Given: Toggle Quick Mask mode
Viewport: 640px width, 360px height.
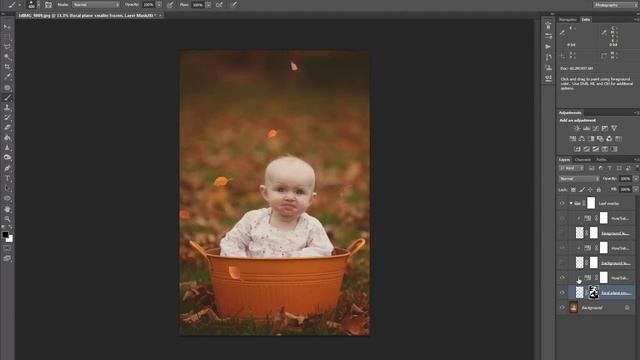Looking at the screenshot, I should click(x=7, y=248).
